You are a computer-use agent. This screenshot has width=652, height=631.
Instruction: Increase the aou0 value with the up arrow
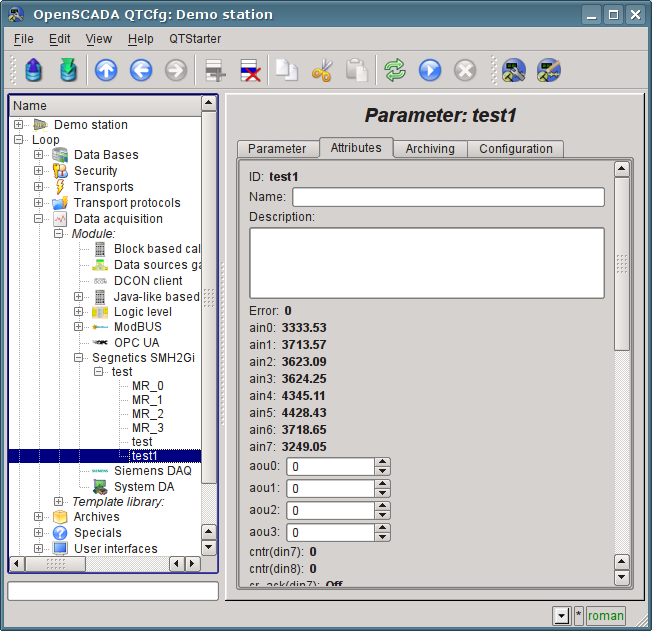pyautogui.click(x=382, y=462)
